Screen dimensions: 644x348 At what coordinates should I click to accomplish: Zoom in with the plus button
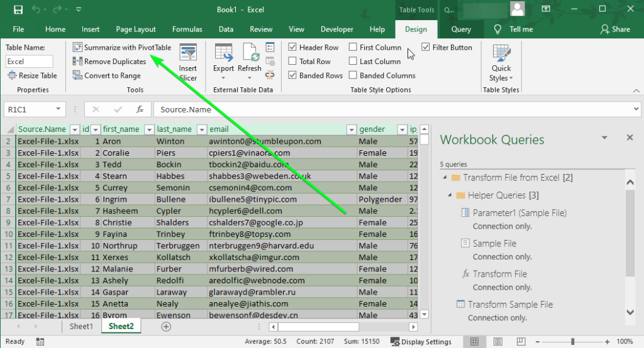click(607, 342)
